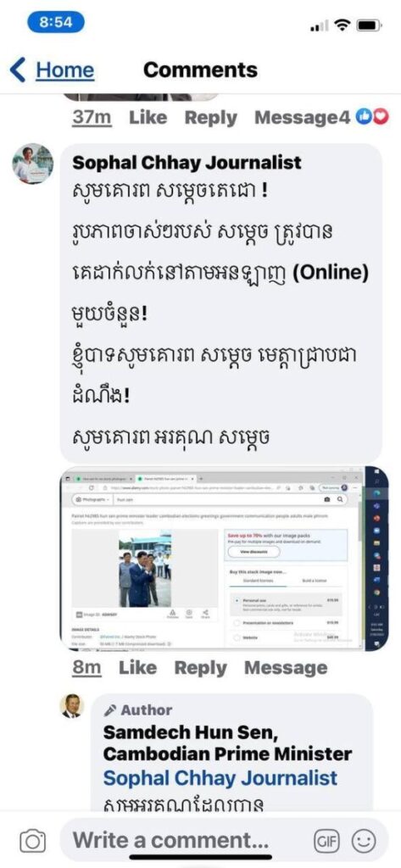Open the attached stock photo screenshot
The height and width of the screenshot is (868, 401).
[225, 558]
